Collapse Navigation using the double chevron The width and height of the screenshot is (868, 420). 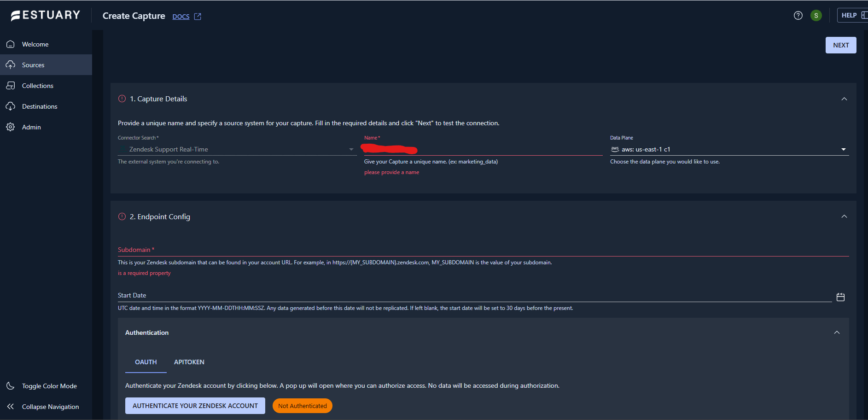point(10,407)
